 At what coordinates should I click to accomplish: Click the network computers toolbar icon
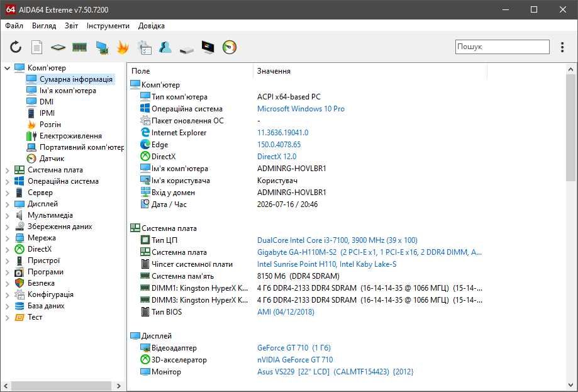[102, 48]
